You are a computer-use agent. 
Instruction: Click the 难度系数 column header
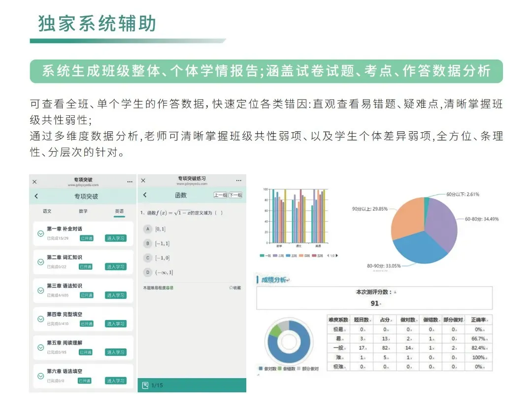(x=338, y=319)
